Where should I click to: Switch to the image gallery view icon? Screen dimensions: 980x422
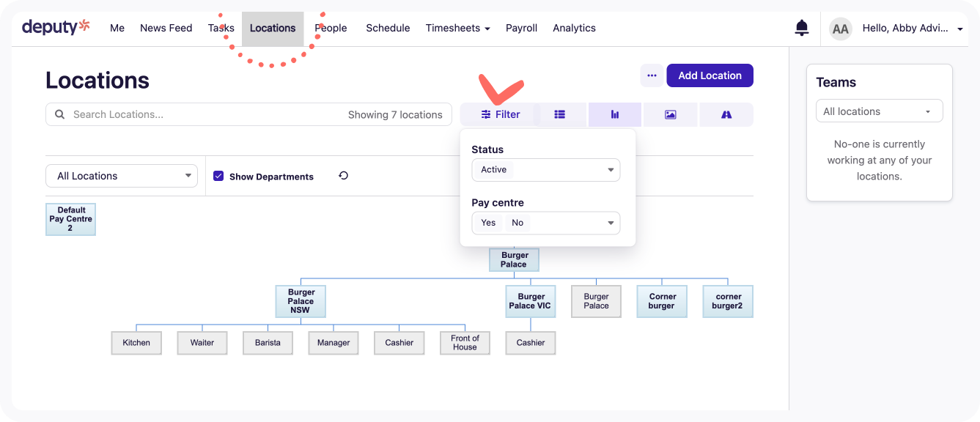pos(670,114)
